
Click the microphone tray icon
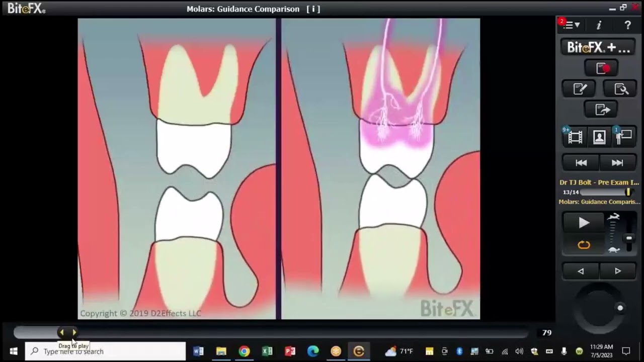coord(564,351)
